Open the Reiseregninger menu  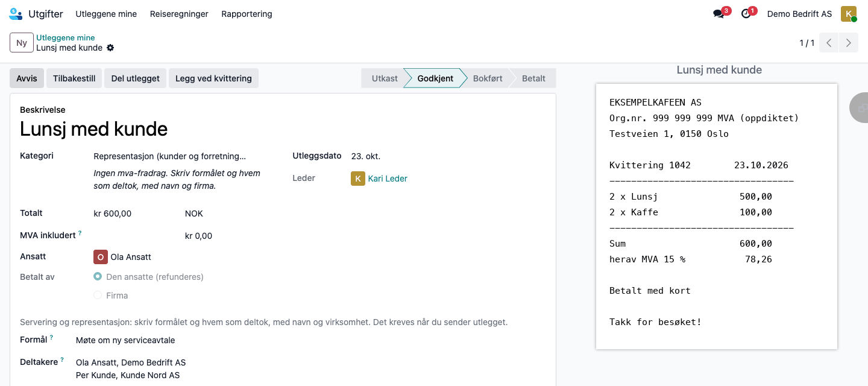[x=179, y=14]
